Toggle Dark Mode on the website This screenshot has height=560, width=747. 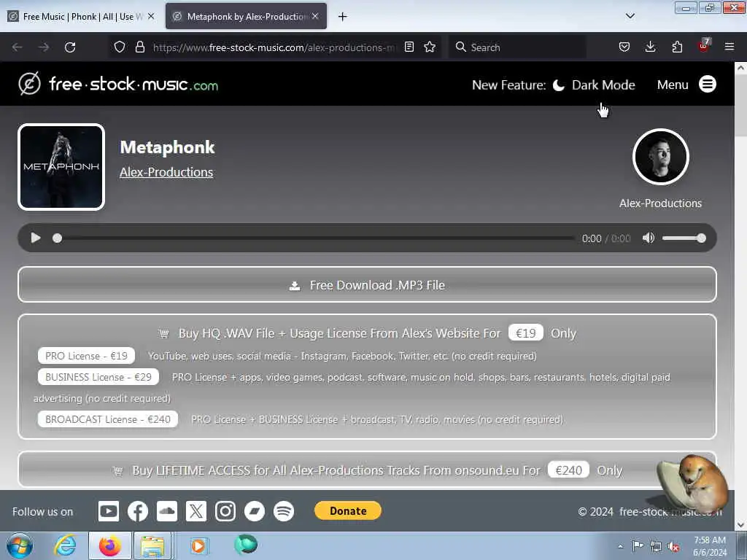pos(594,85)
